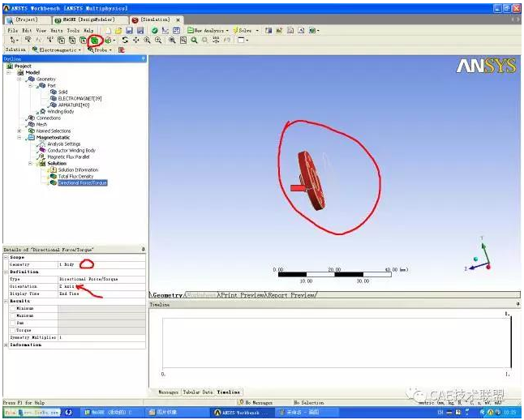The image size is (524, 420).
Task: Check the Sum result checkbox
Action: point(13,323)
